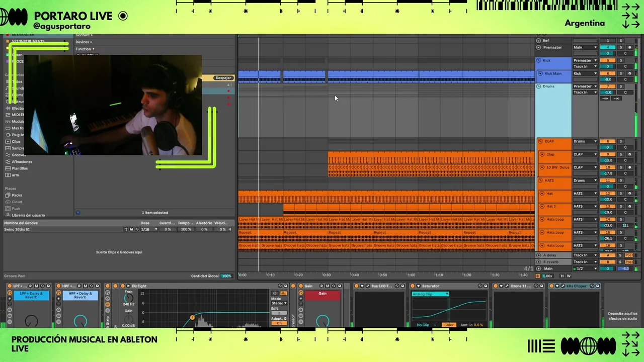This screenshot has height=362, width=644.
Task: Click the Despejar button
Action: [223, 78]
